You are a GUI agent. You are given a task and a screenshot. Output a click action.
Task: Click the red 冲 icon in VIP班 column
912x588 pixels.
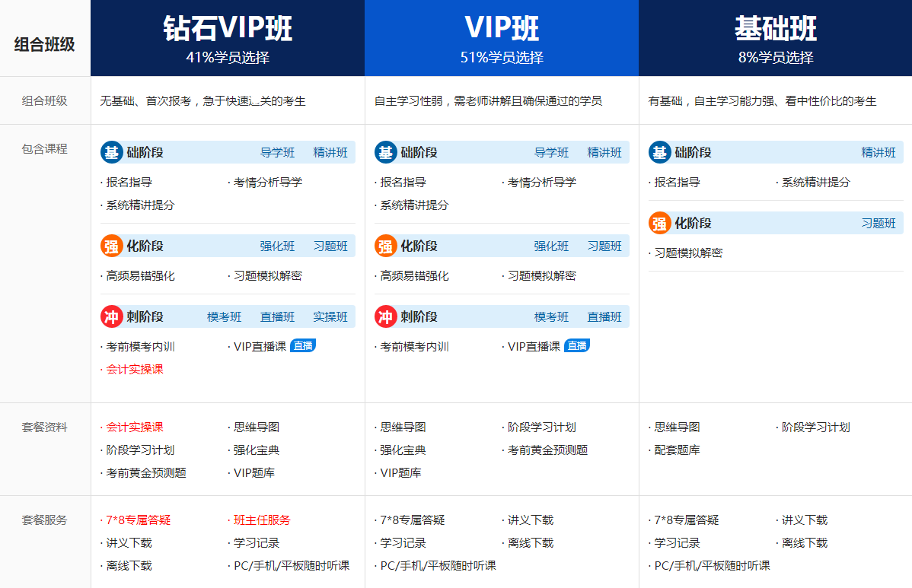pyautogui.click(x=386, y=316)
